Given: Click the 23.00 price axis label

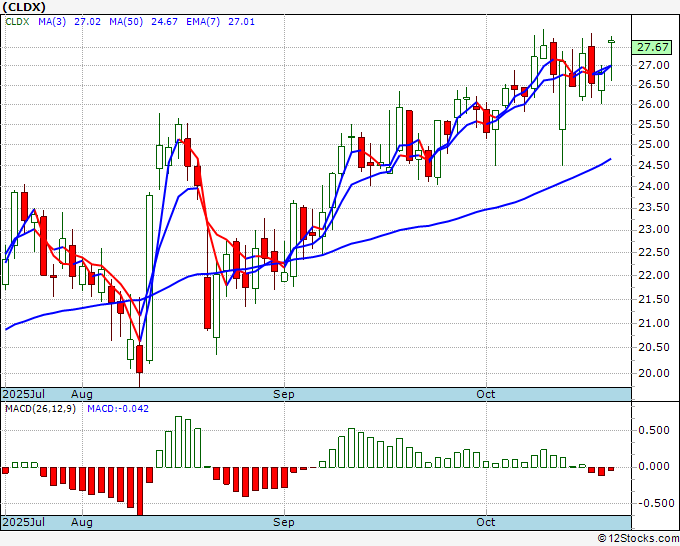Looking at the screenshot, I should pyautogui.click(x=654, y=229).
